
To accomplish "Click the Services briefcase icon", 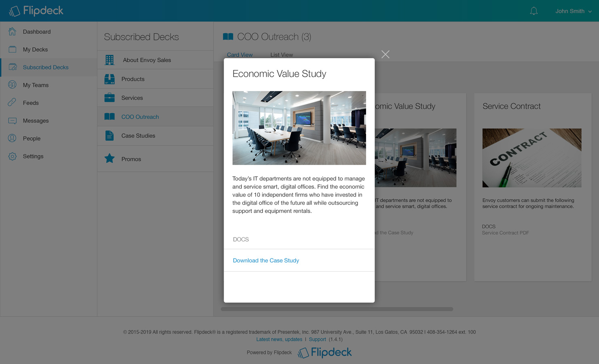I will pyautogui.click(x=110, y=98).
